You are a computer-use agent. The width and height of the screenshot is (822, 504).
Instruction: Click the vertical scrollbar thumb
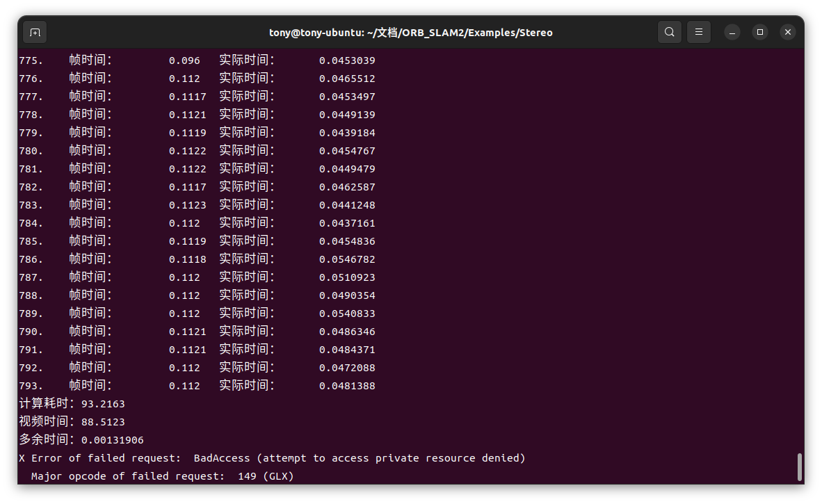pos(799,466)
